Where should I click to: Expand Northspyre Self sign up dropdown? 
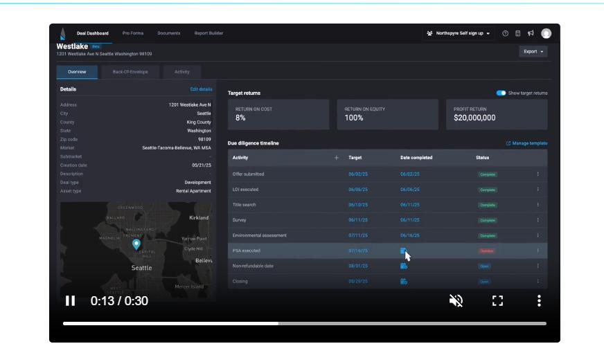pyautogui.click(x=459, y=33)
